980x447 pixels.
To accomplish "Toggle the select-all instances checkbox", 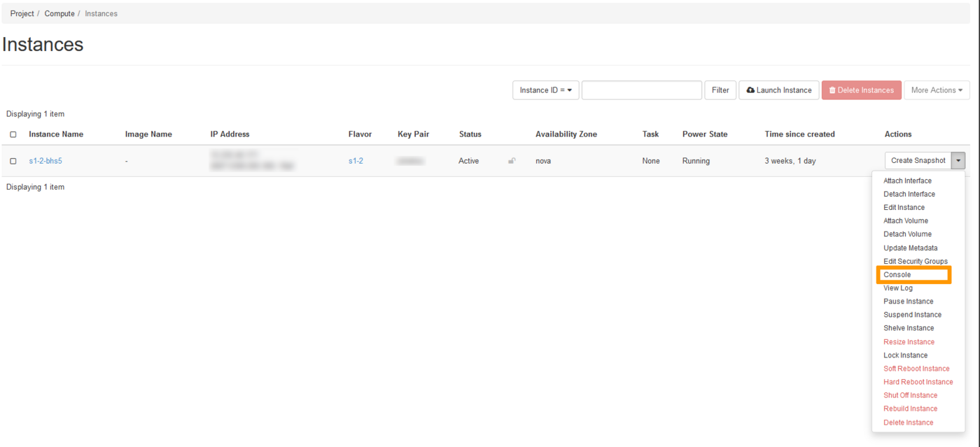I will [x=13, y=134].
